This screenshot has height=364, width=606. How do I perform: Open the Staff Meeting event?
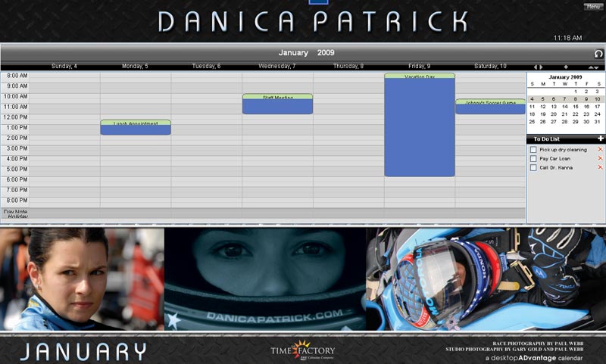coord(277,104)
